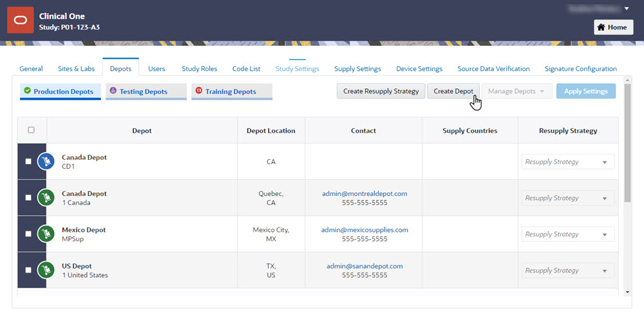The width and height of the screenshot is (644, 317).
Task: Open the admin@mexicosupplies.com email link
Action: tap(365, 229)
